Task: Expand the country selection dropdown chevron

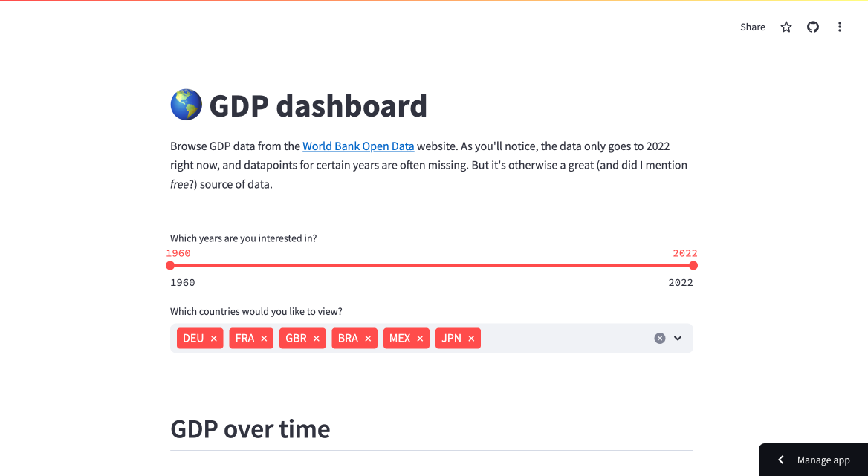Action: tap(678, 338)
